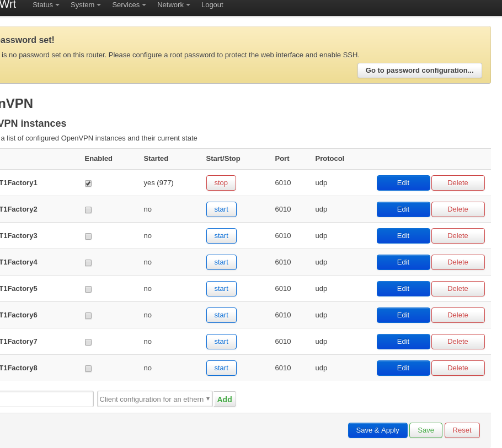The width and height of the screenshot is (502, 448).
Task: Click Delete on T1Factory5 row
Action: [458, 289]
